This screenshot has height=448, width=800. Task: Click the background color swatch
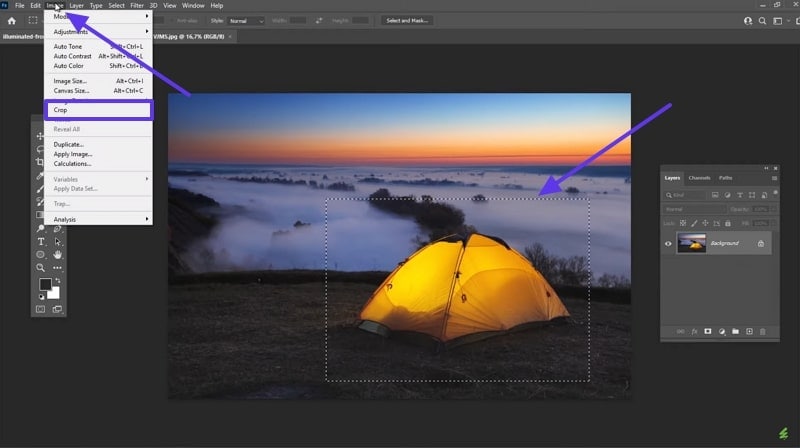tap(55, 294)
